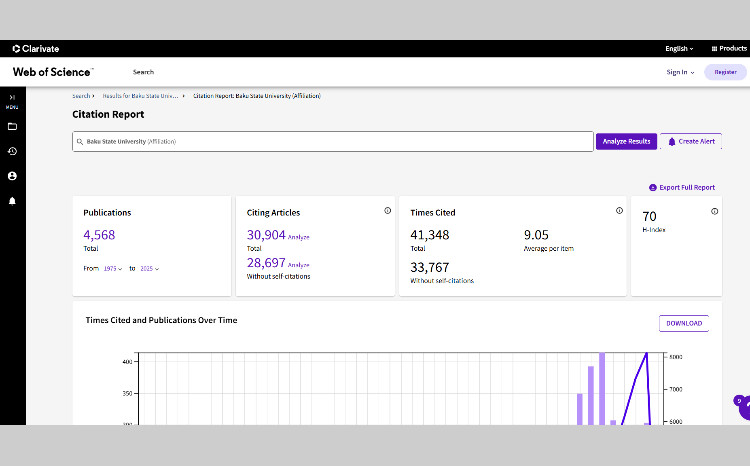Click info icon on H-Index card

(714, 211)
